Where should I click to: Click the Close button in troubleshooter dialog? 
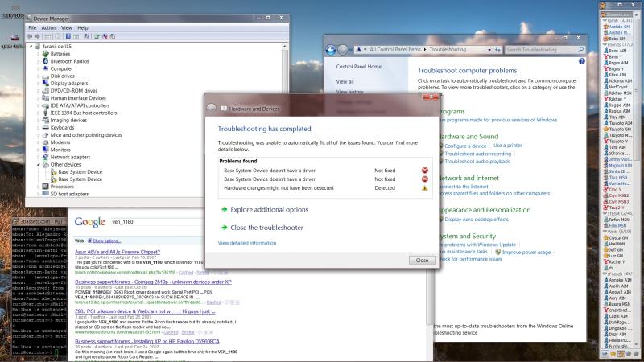tap(421, 261)
